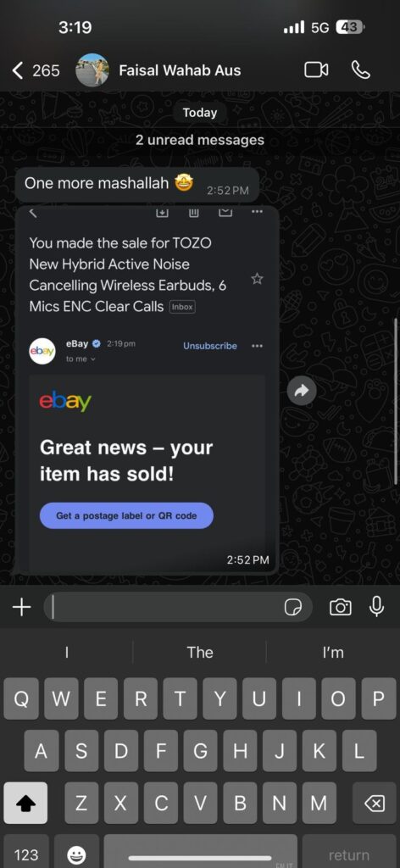Screen dimensions: 400x868
Task: Open the attachment plus menu
Action: [21, 607]
